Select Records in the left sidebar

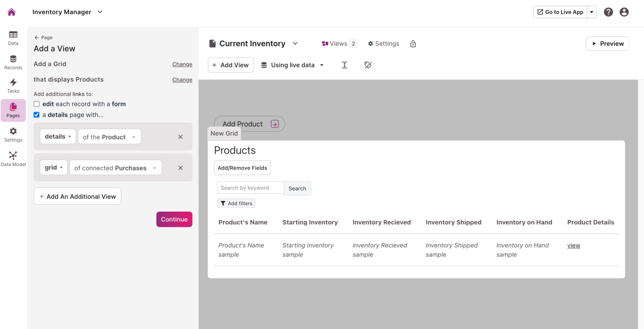pyautogui.click(x=13, y=62)
